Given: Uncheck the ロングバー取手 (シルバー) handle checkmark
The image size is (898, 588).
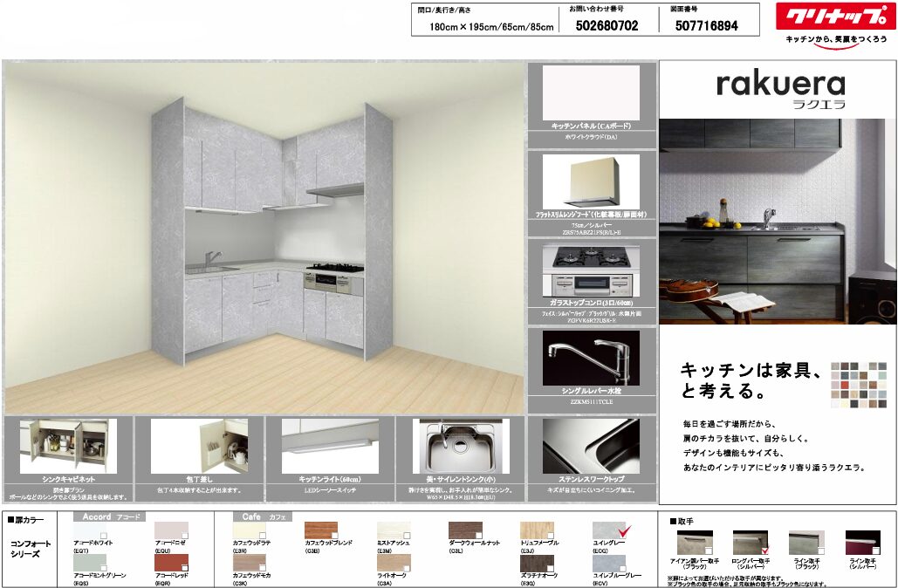Looking at the screenshot, I should pos(764,550).
